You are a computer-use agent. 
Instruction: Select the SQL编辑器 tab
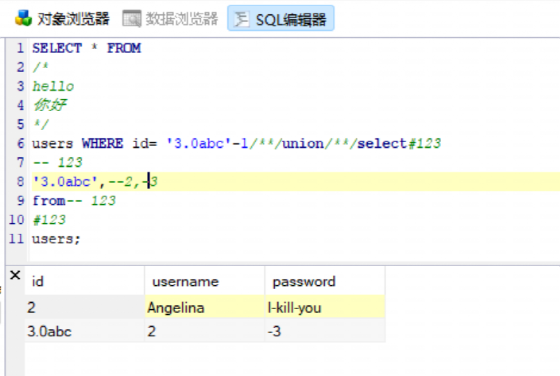(x=281, y=19)
